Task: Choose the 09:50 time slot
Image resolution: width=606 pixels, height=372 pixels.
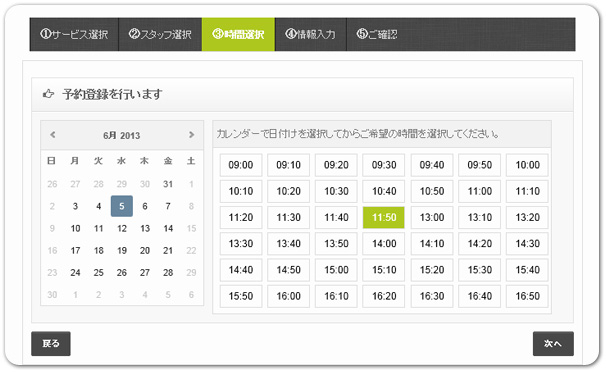Action: pyautogui.click(x=480, y=165)
